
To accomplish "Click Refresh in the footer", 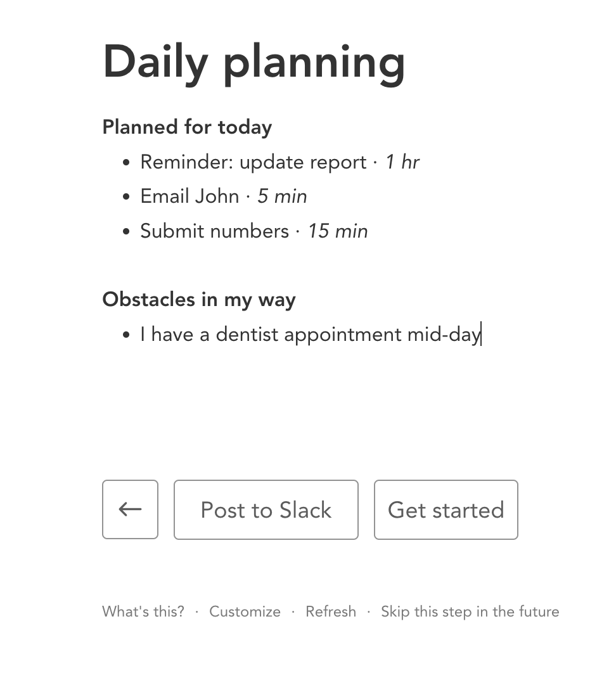I will pos(331,611).
